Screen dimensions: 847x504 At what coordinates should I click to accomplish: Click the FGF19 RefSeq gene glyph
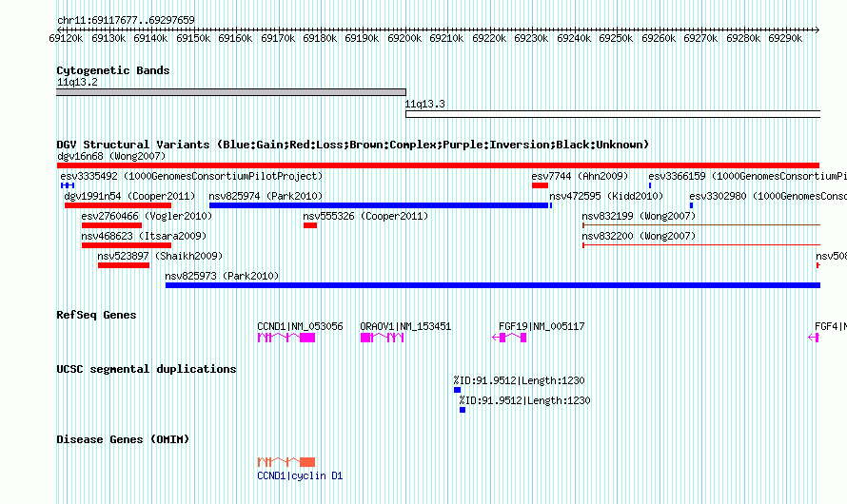[509, 338]
